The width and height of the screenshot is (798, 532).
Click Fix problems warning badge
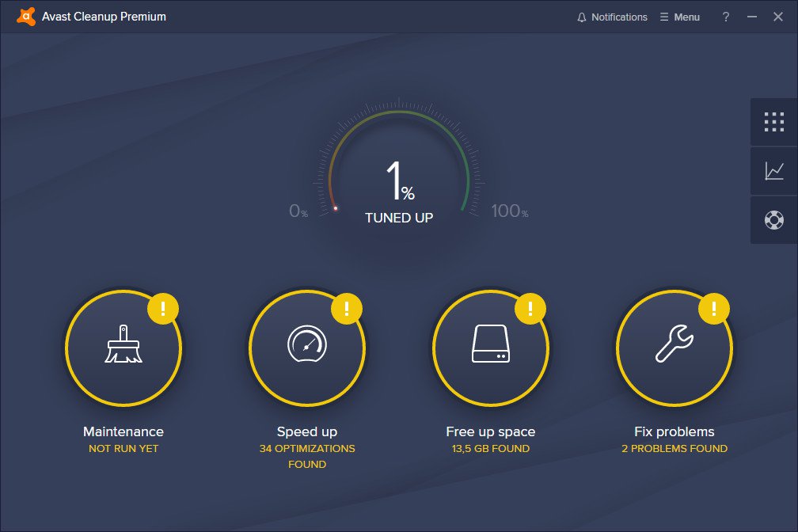(x=714, y=309)
